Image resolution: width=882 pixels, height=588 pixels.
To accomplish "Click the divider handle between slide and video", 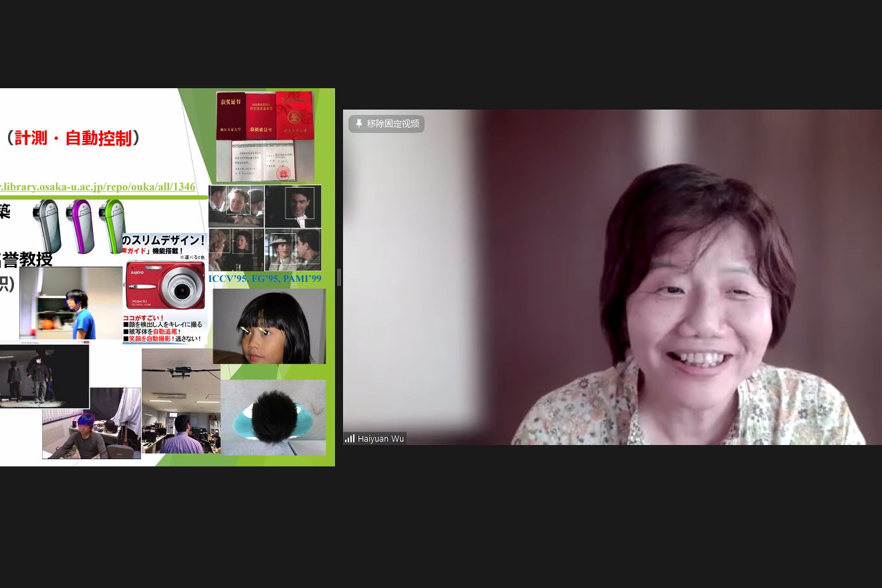I will pos(339,277).
